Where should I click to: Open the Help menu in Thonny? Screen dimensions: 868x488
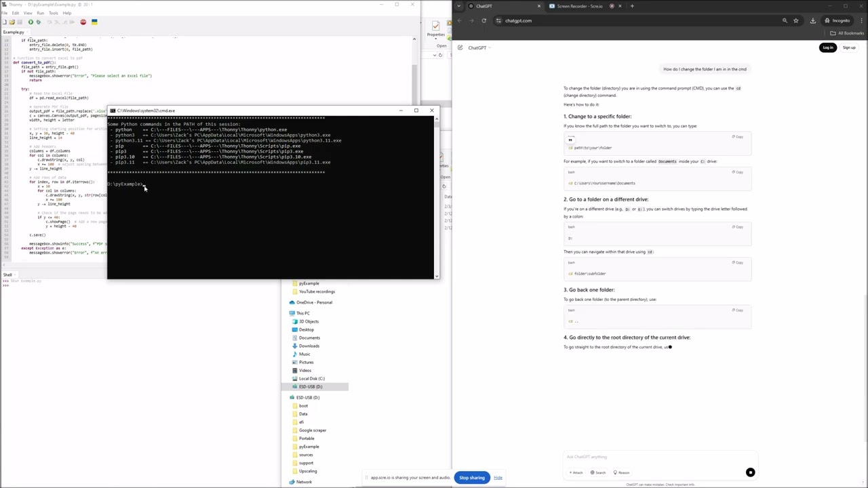coord(67,13)
